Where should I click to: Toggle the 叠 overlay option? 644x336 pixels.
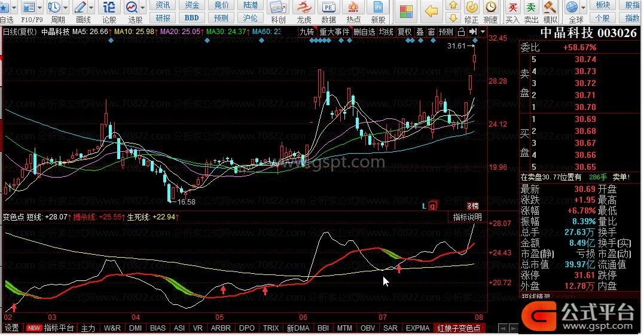click(x=420, y=32)
